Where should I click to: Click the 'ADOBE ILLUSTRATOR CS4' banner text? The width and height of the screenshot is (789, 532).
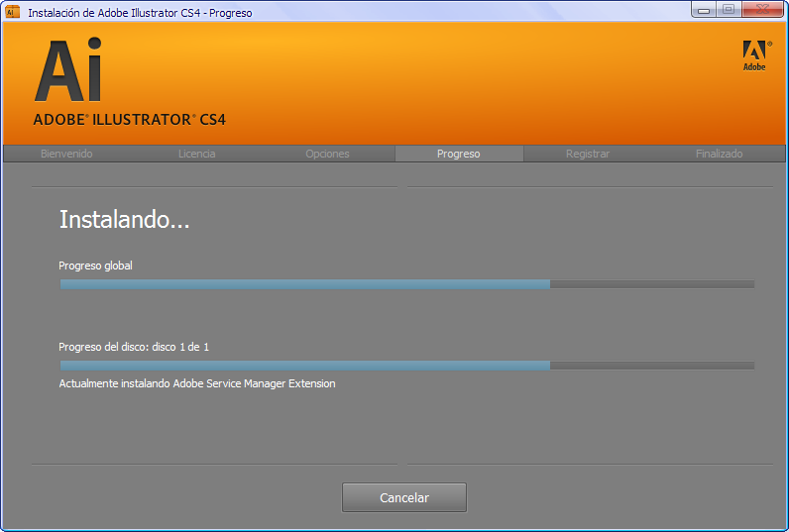pyautogui.click(x=129, y=120)
